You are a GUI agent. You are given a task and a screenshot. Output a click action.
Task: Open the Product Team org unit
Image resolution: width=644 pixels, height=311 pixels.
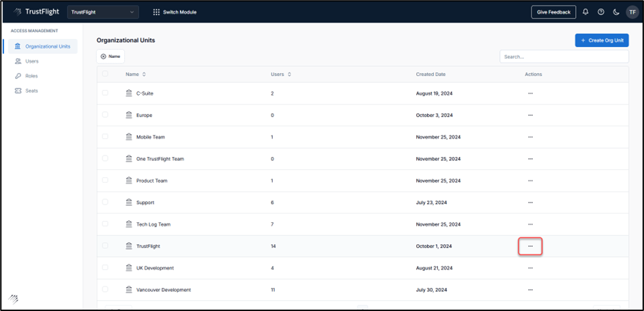click(x=151, y=180)
